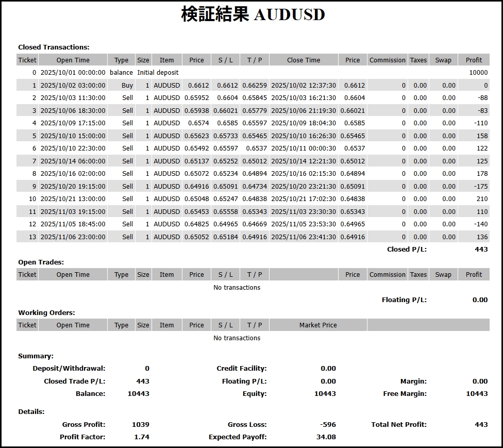
Task: Click the Buy type in ticket 1 row
Action: point(127,86)
